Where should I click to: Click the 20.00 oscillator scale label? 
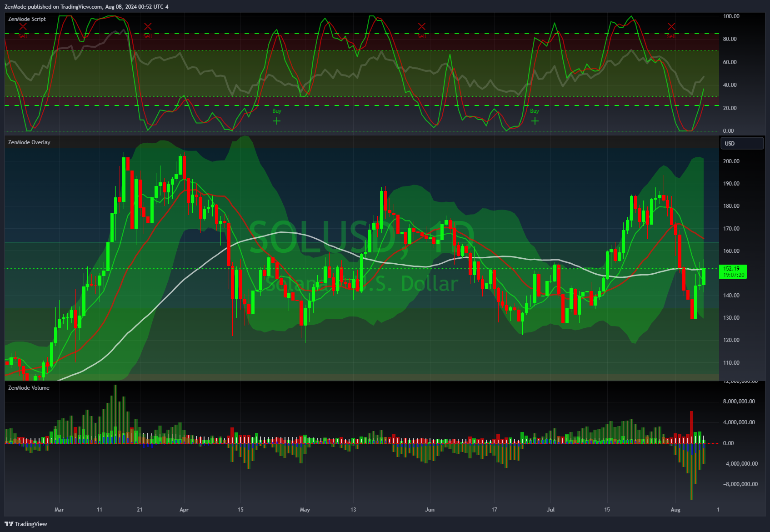click(x=730, y=108)
